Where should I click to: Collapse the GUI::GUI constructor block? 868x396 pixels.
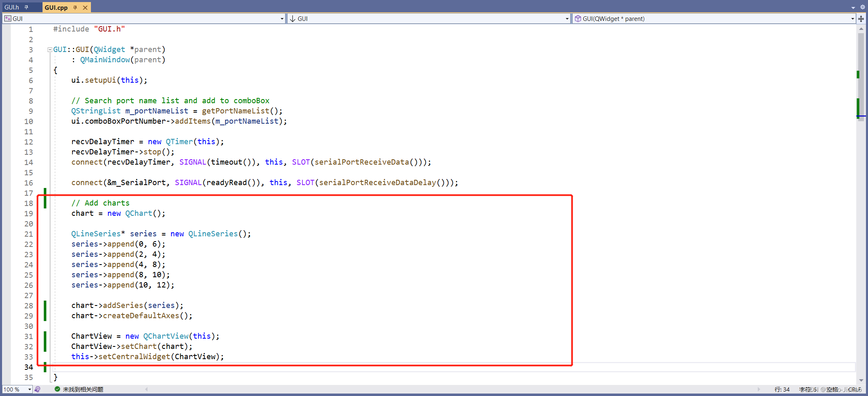point(50,50)
